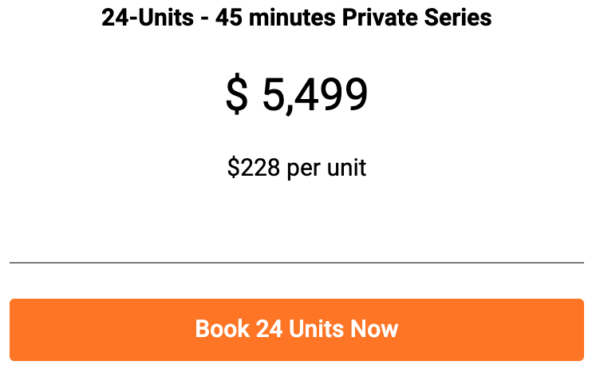The image size is (600, 369).
Task: Click the gray divider line above the button
Action: point(297,263)
